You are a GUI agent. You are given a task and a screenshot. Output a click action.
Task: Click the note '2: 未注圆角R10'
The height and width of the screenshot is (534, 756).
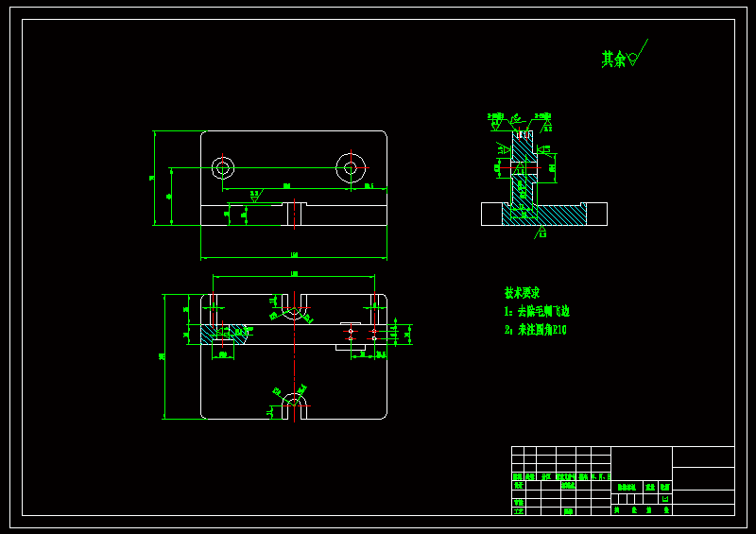536,330
